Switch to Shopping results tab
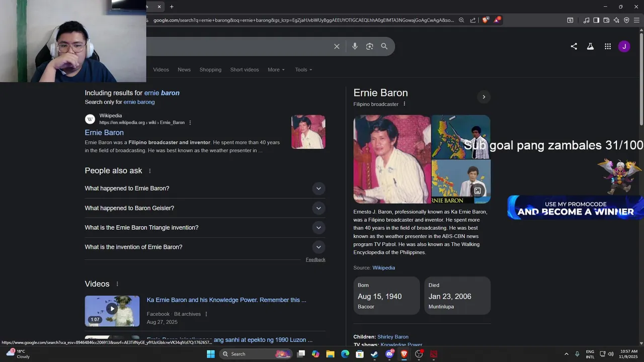Image resolution: width=644 pixels, height=362 pixels. point(210,69)
